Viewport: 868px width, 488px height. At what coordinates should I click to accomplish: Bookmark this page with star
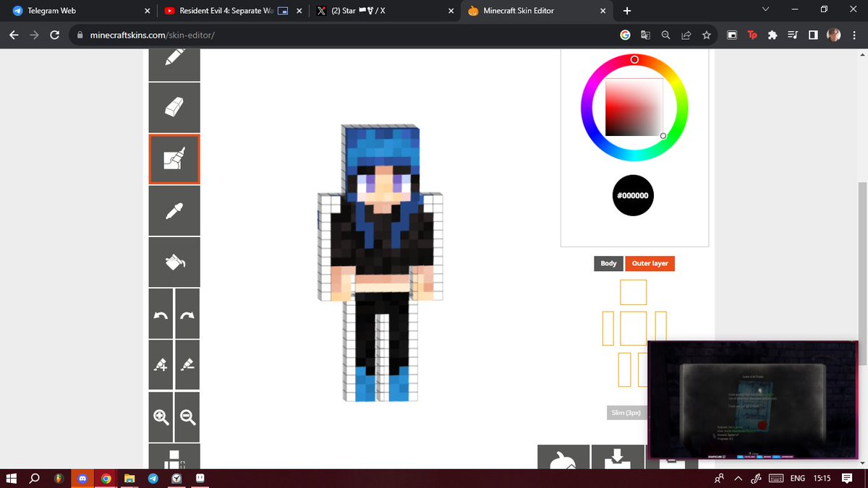tap(706, 35)
